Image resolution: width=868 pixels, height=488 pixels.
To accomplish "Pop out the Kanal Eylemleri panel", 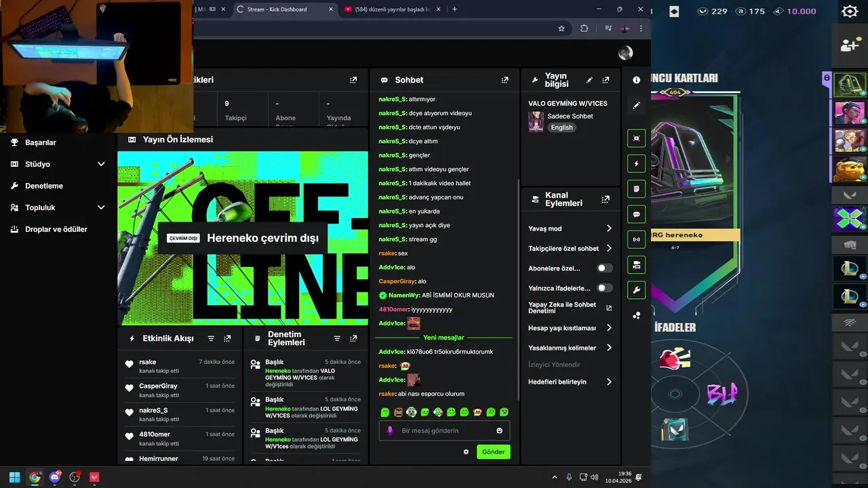I will tap(606, 199).
